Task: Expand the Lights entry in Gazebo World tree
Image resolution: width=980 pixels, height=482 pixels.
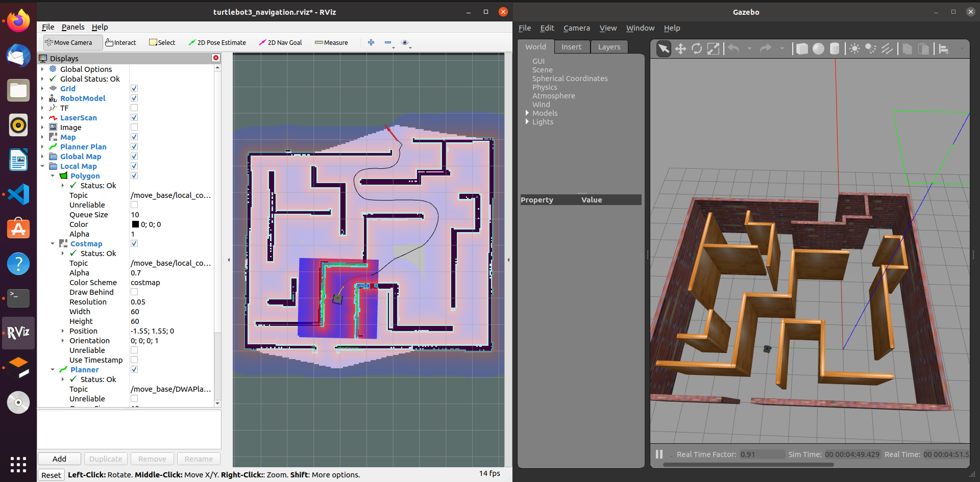Action: point(527,121)
